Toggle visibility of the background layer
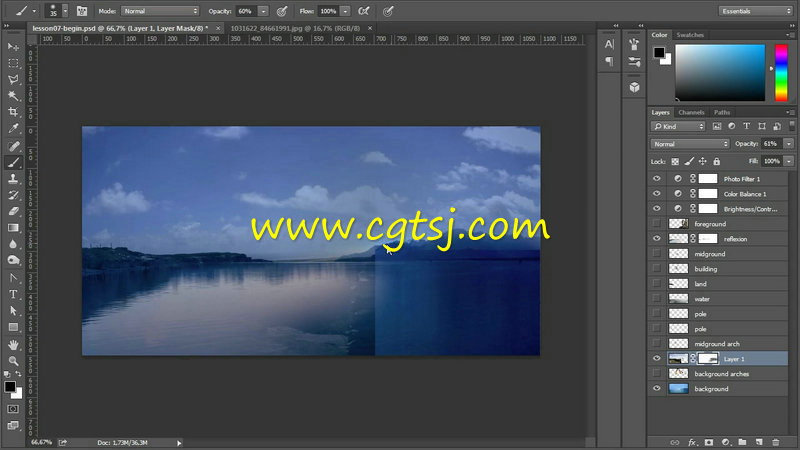800x450 pixels. pyautogui.click(x=657, y=388)
